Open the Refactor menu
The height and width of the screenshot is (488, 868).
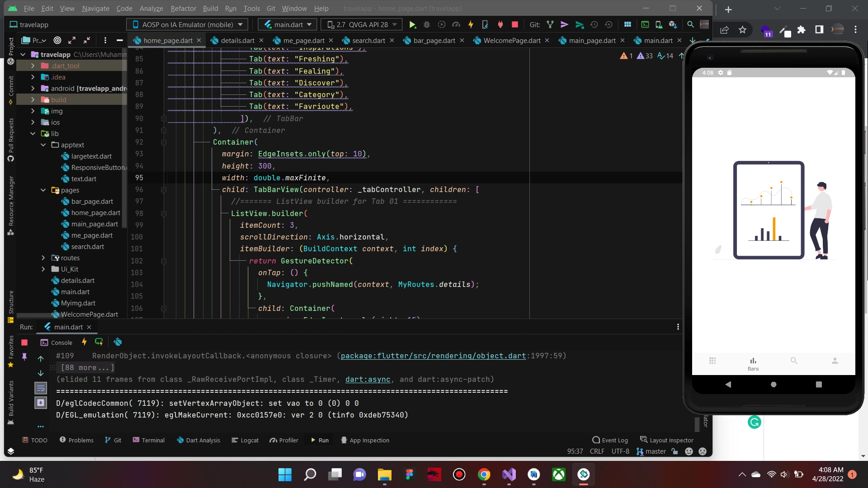[183, 8]
